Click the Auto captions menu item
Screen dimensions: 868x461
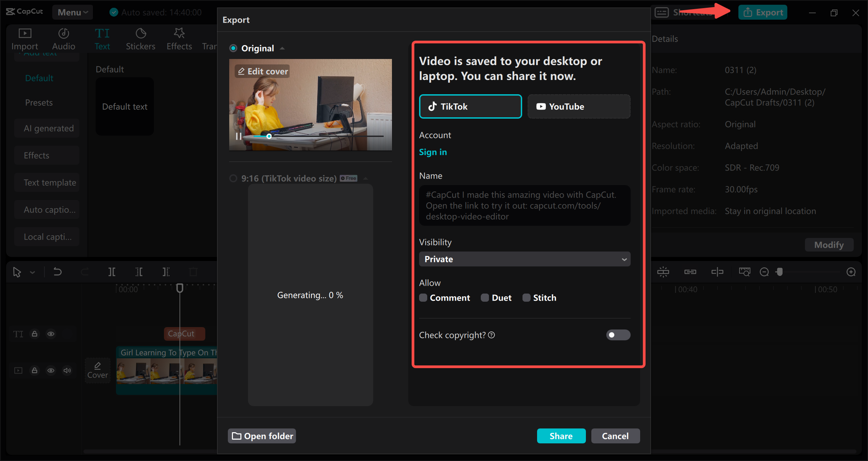(x=48, y=210)
